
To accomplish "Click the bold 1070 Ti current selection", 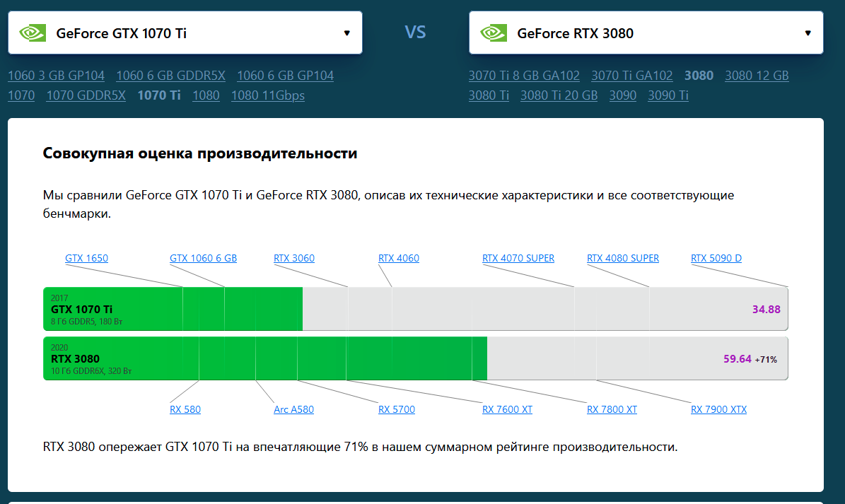I will [159, 95].
